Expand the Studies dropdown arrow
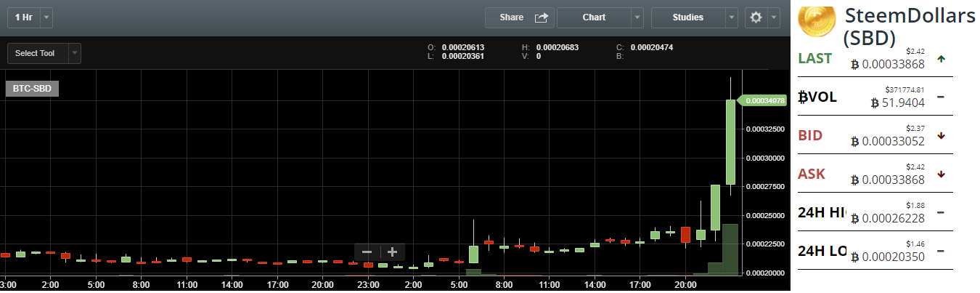Image resolution: width=980 pixels, height=293 pixels. coord(731,17)
